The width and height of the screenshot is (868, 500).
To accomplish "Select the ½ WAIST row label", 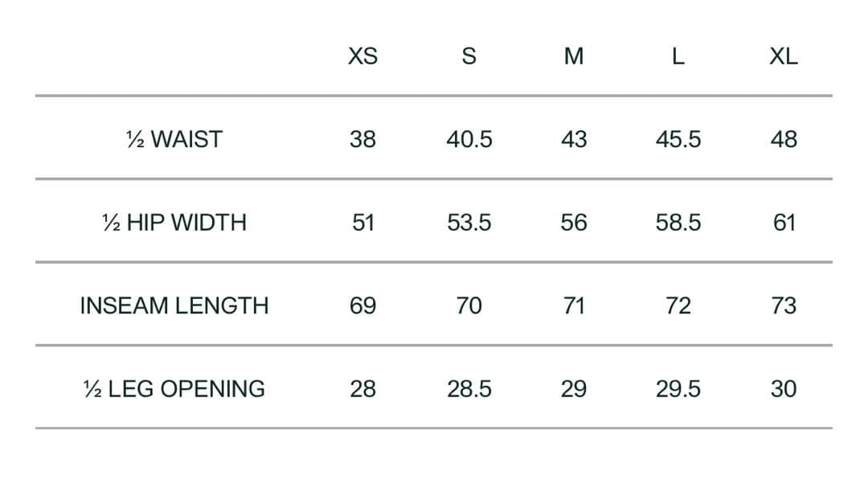I will [x=174, y=139].
